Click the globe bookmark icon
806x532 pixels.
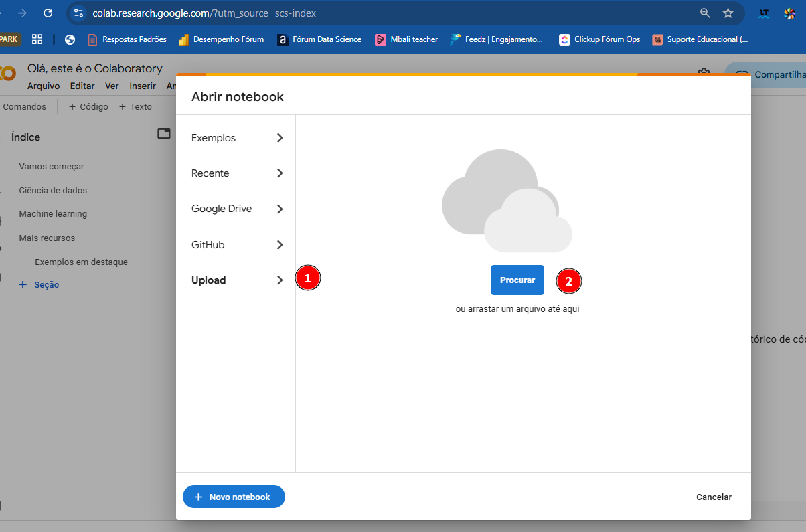pos(70,39)
